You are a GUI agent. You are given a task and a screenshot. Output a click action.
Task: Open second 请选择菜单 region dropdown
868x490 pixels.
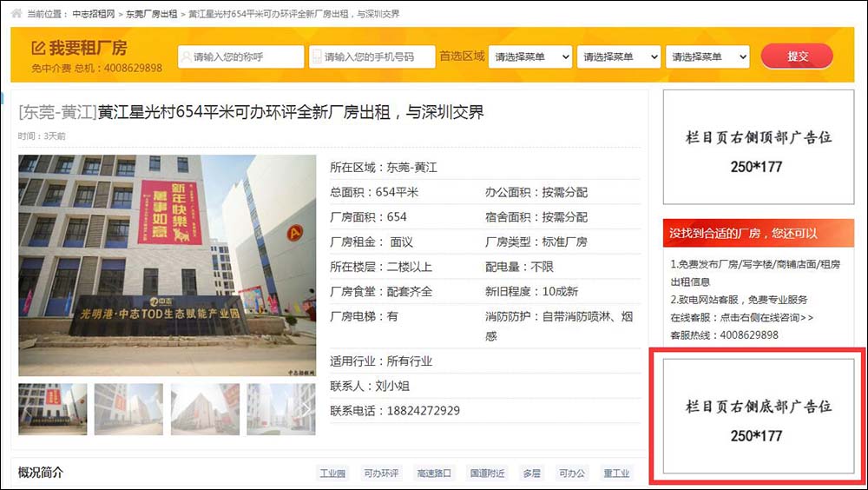click(x=619, y=56)
